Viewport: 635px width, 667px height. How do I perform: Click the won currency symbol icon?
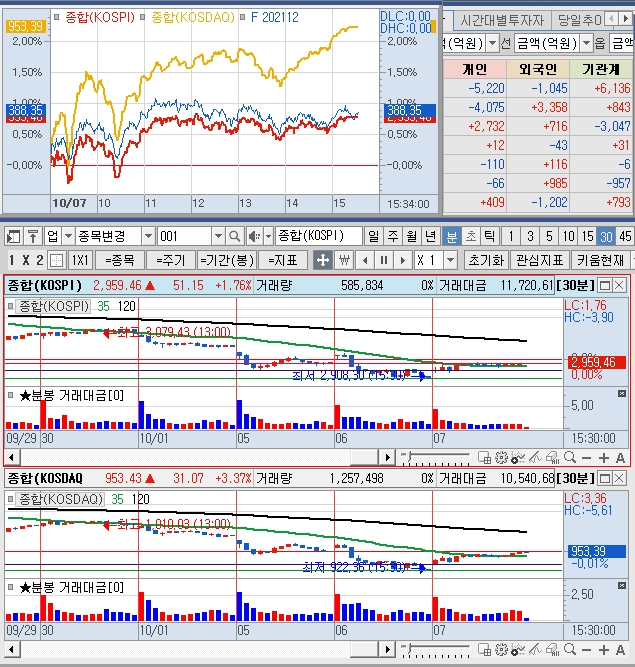(x=344, y=260)
